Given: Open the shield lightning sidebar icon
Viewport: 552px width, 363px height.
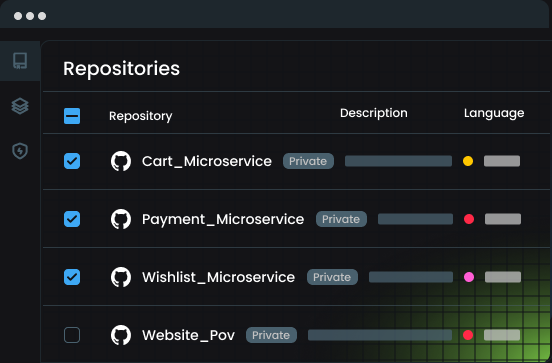Looking at the screenshot, I should click(x=20, y=151).
